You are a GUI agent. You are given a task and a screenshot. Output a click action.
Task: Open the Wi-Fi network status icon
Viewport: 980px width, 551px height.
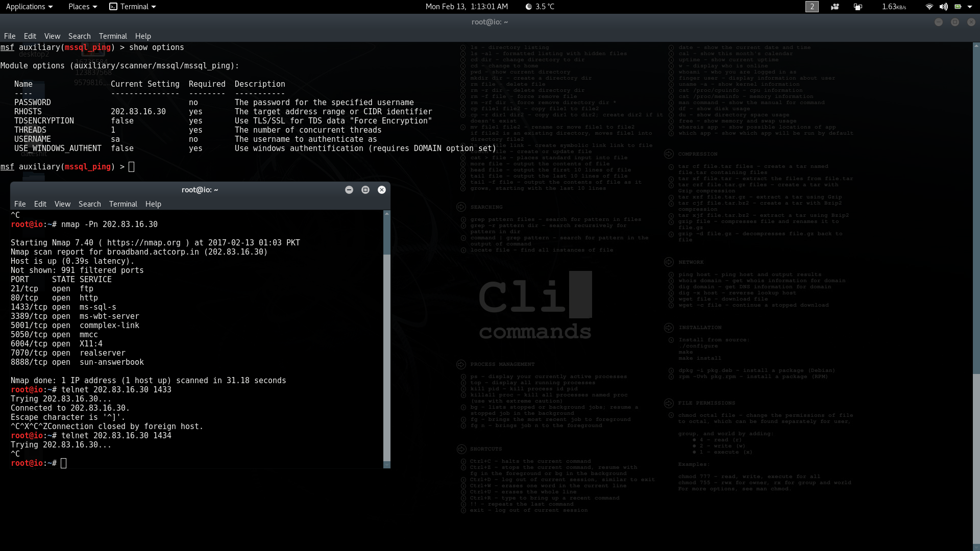[929, 7]
